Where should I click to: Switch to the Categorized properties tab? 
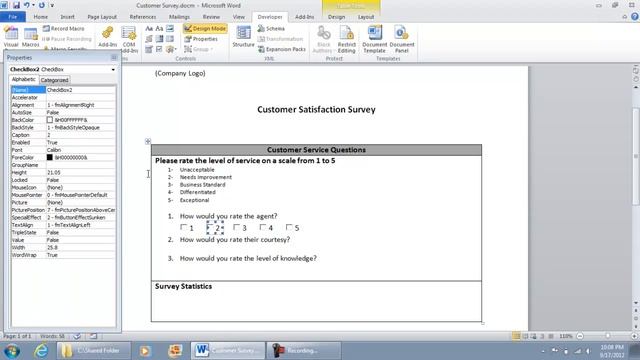54,80
